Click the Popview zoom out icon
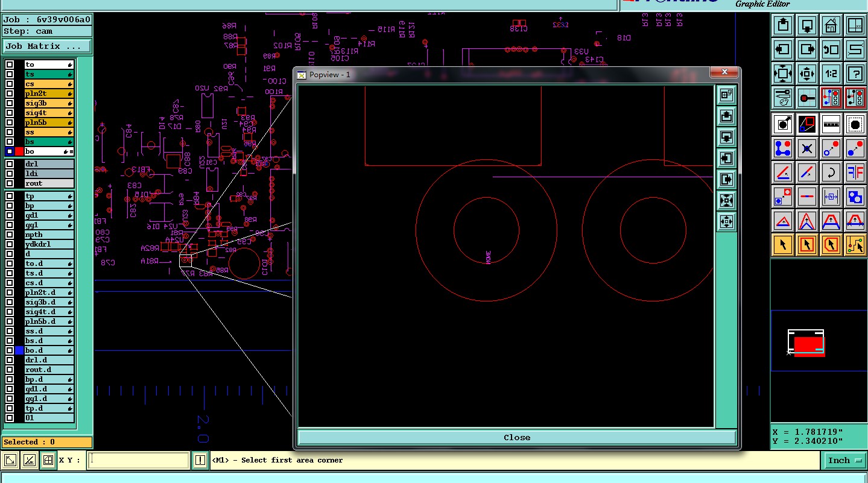868x483 pixels. pyautogui.click(x=727, y=221)
